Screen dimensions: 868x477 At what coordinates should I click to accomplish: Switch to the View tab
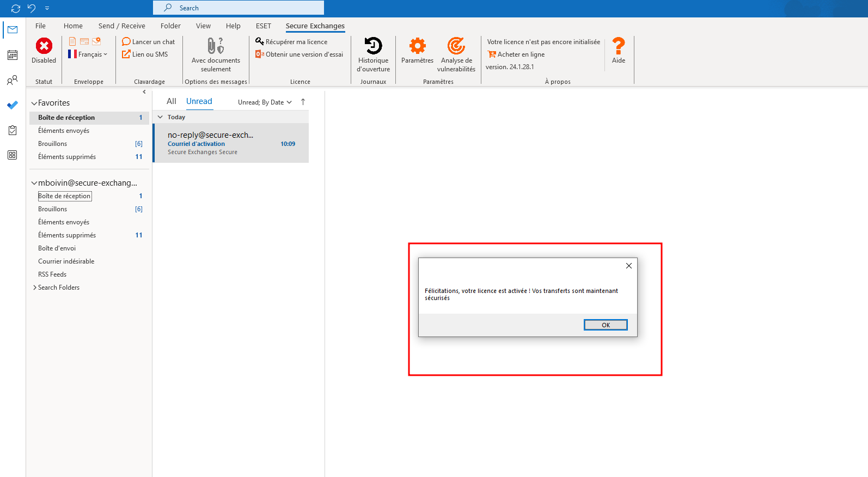click(203, 26)
